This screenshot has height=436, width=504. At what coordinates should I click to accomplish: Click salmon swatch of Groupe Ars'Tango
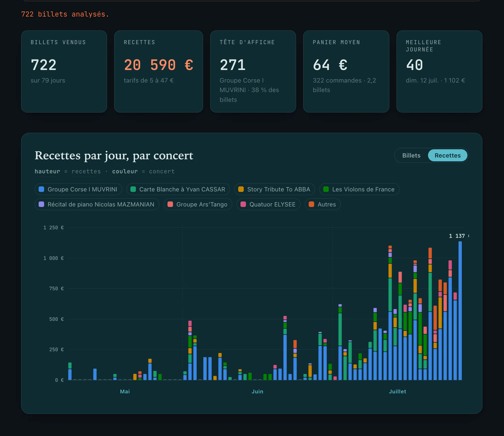point(170,204)
